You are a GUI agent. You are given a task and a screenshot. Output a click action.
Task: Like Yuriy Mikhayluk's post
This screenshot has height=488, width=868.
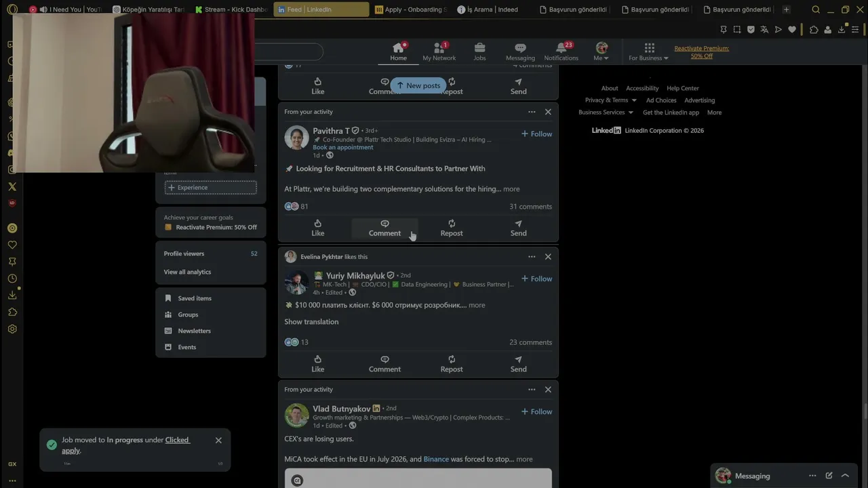(318, 364)
